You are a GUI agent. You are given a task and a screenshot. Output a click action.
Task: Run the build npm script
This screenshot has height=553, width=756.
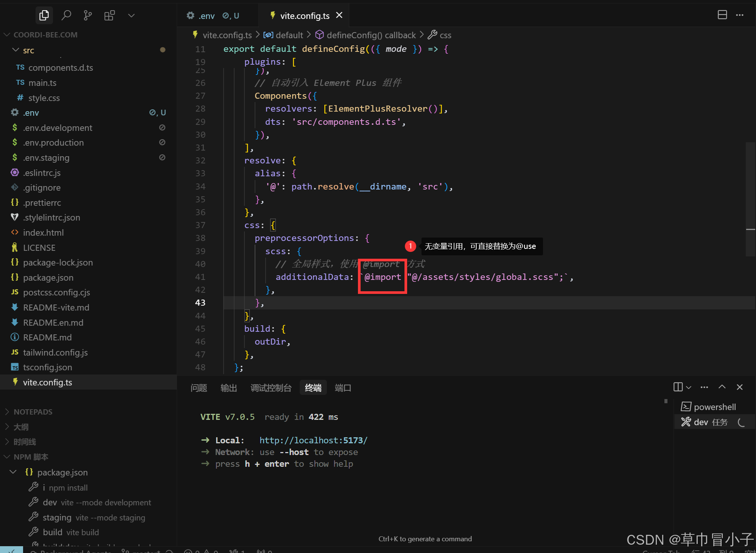click(x=89, y=532)
